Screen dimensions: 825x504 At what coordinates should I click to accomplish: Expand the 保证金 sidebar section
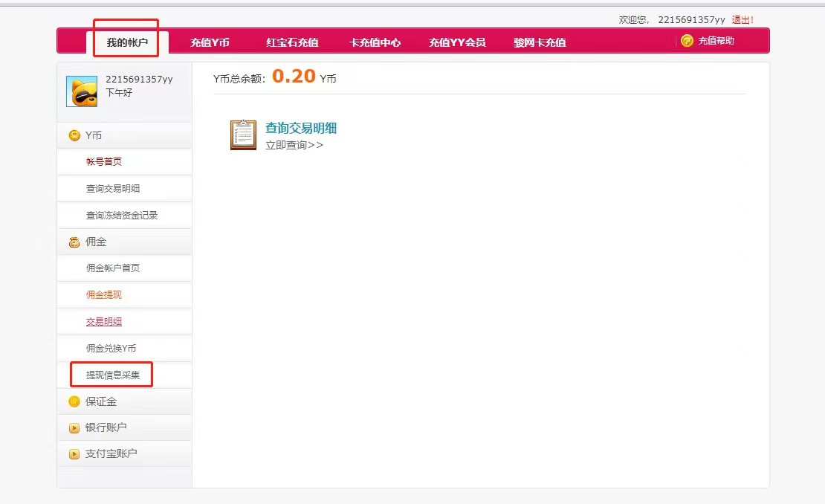[x=124, y=401]
